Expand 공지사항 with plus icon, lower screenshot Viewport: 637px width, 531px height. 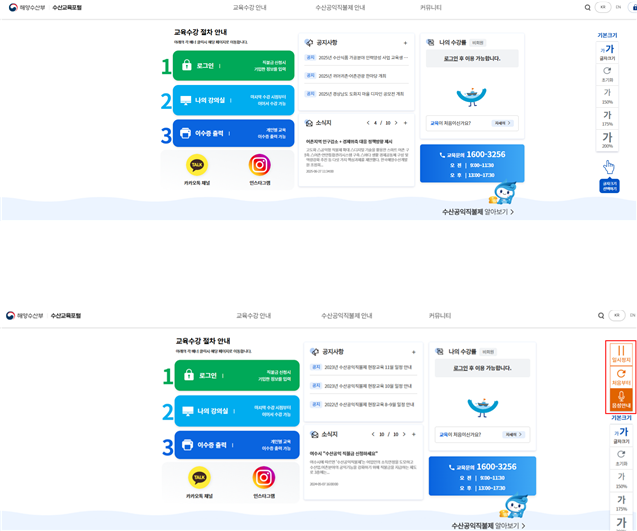[414, 352]
